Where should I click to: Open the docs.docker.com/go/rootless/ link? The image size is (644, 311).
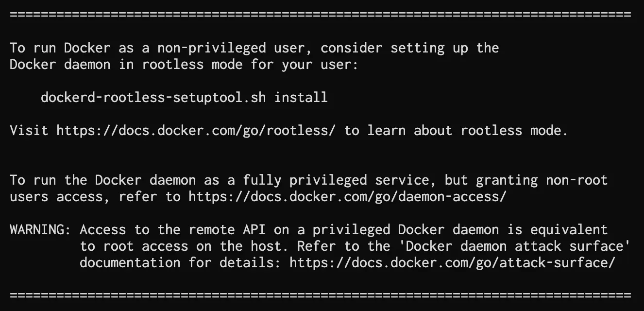point(196,131)
